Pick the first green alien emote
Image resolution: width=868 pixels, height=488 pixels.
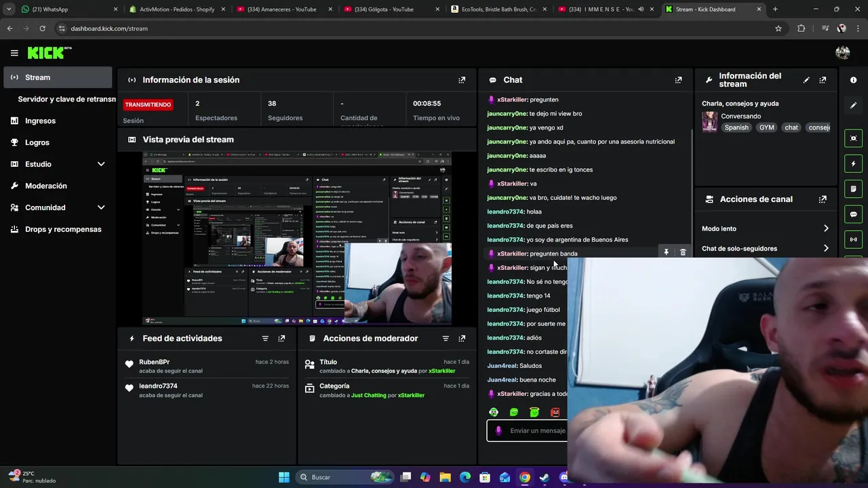494,412
